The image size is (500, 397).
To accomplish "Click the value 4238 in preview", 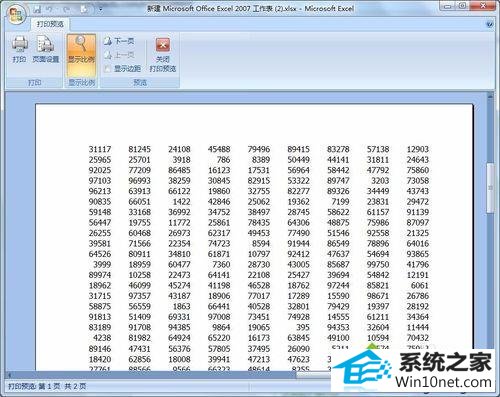I will (x=102, y=338).
